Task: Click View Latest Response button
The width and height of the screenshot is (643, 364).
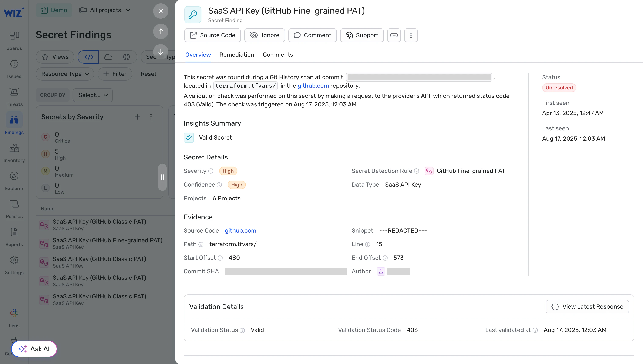Action: click(587, 306)
